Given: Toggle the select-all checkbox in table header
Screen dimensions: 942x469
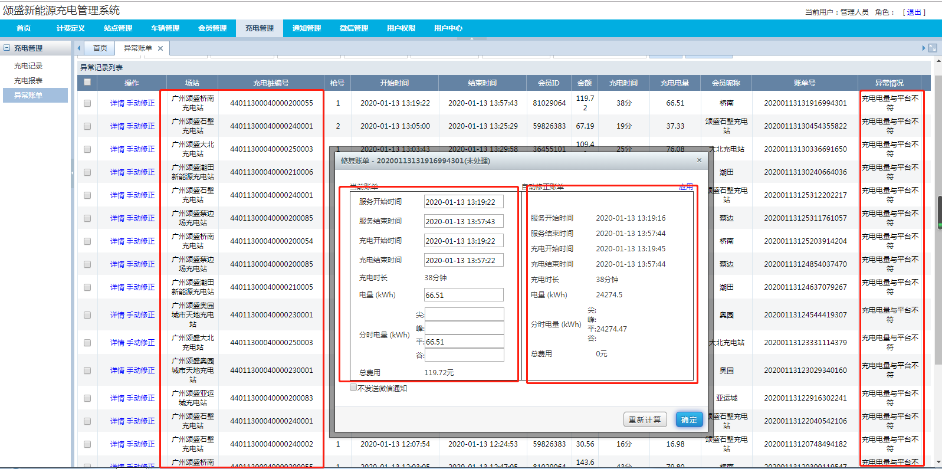Looking at the screenshot, I should pos(88,81).
